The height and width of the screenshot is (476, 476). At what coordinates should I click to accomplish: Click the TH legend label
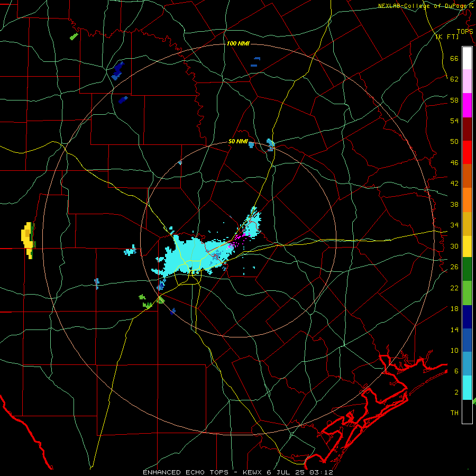pyautogui.click(x=454, y=413)
